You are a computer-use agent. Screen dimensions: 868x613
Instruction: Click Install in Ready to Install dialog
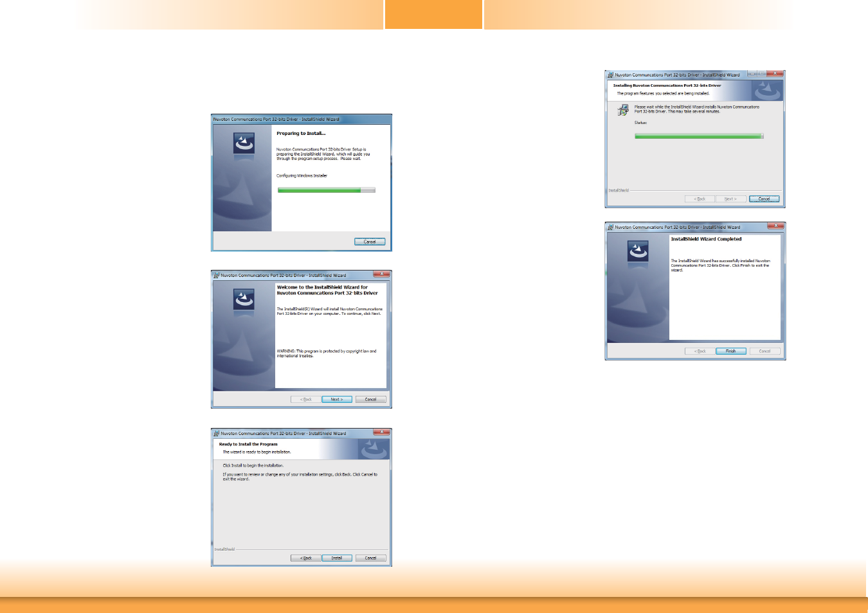(x=337, y=558)
